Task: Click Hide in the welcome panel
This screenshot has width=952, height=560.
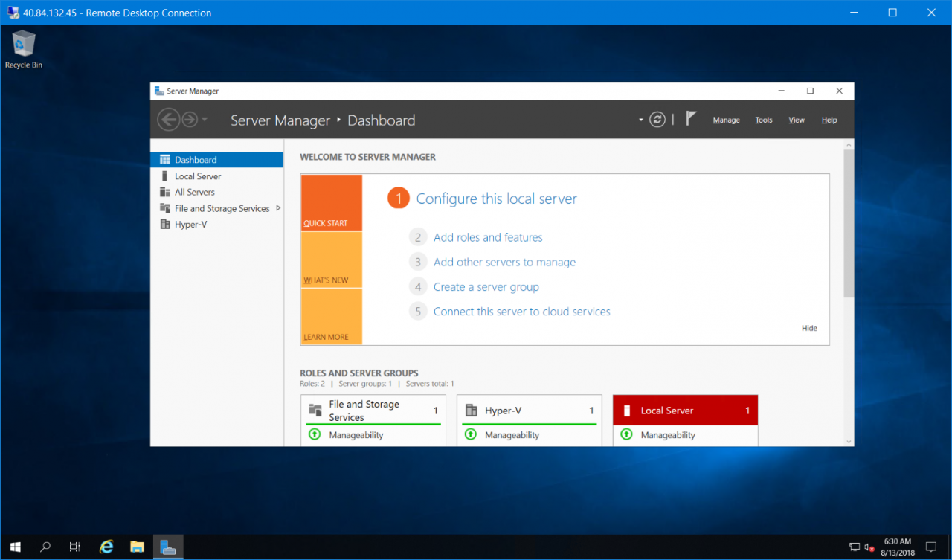Action: point(809,328)
